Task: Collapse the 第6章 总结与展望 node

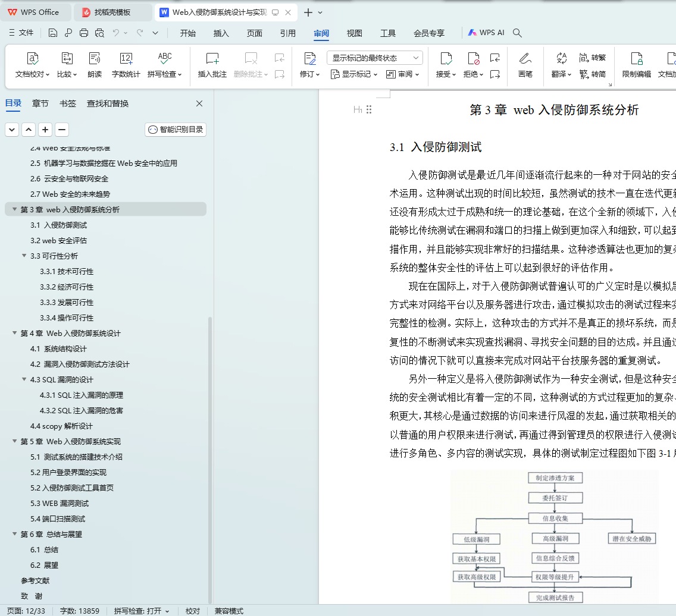Action: (15, 534)
